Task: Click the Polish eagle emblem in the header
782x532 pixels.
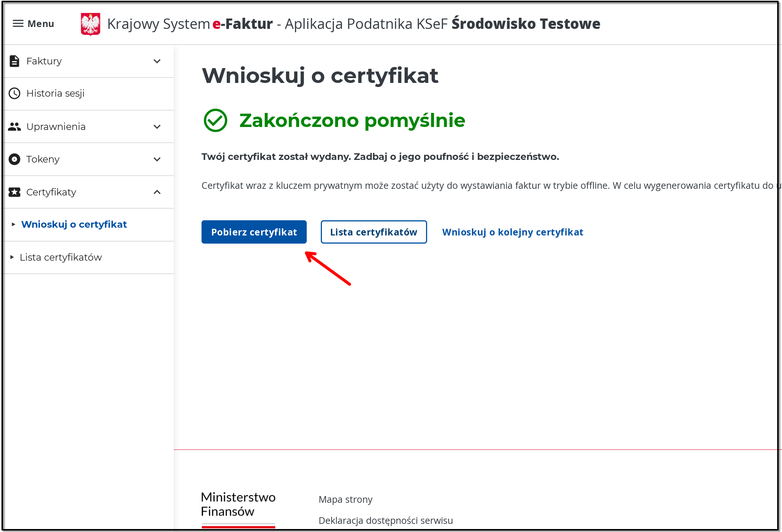Action: pyautogui.click(x=90, y=23)
